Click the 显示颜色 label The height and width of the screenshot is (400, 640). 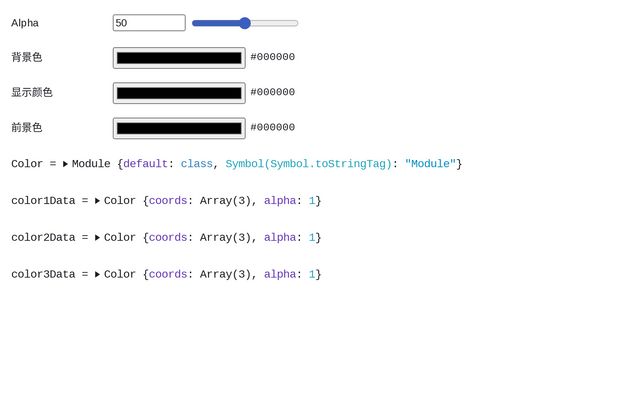point(32,93)
